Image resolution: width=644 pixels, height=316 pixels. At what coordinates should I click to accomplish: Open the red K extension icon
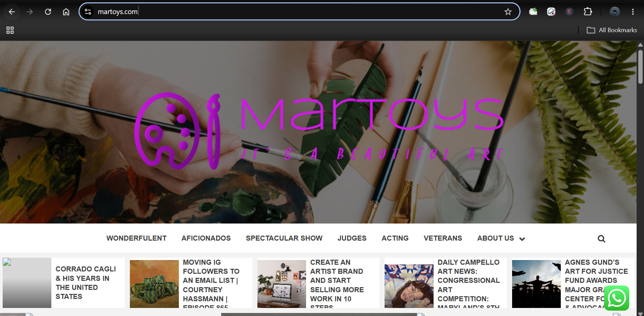coord(569,12)
